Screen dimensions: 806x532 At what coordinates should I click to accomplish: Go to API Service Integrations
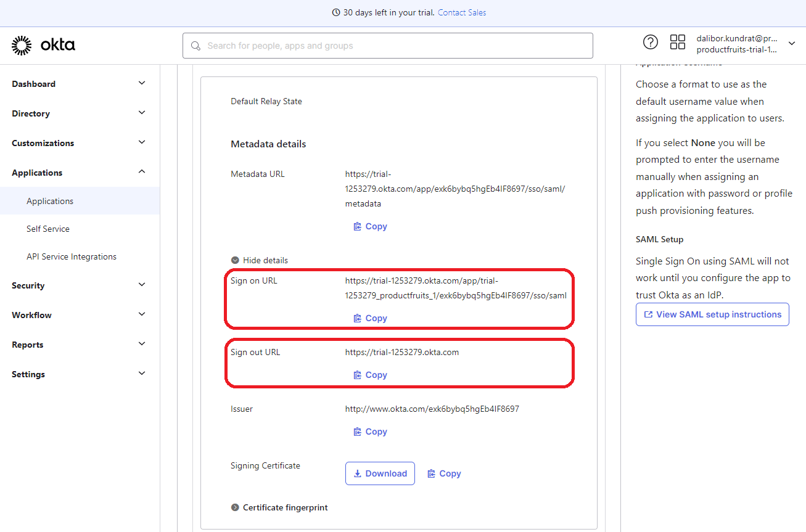(x=71, y=256)
